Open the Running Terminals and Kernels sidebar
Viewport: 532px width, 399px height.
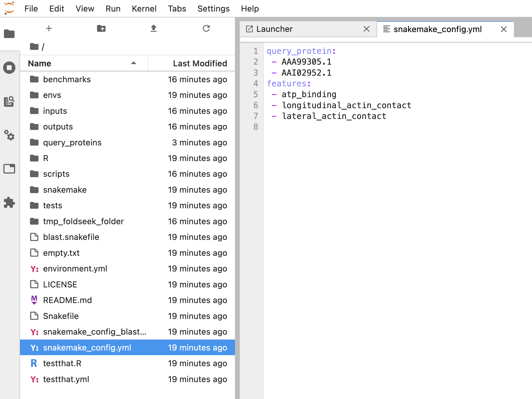pyautogui.click(x=9, y=68)
